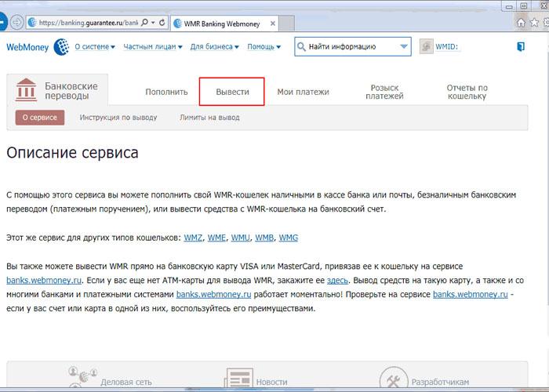The image size is (549, 392).
Task: Click the Новости newspaper icon
Action: click(x=238, y=379)
